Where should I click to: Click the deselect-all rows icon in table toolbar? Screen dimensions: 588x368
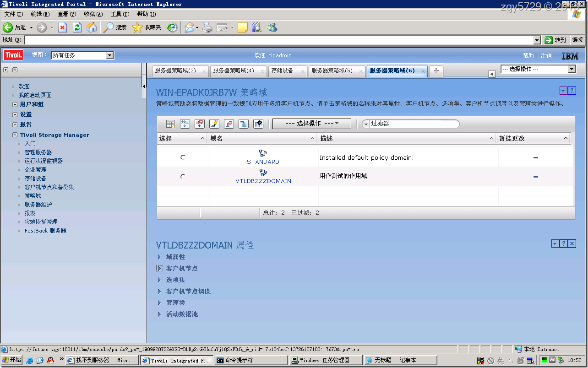(200, 124)
